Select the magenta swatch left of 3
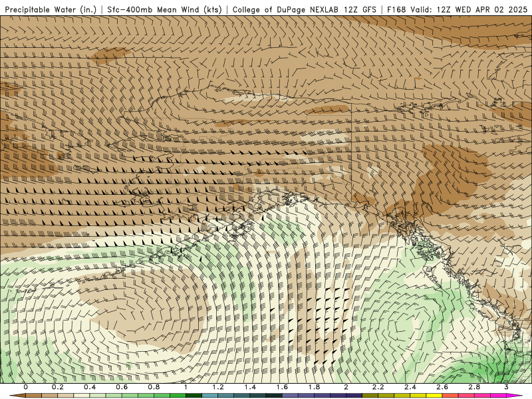This screenshot has height=399, width=532. (498, 396)
